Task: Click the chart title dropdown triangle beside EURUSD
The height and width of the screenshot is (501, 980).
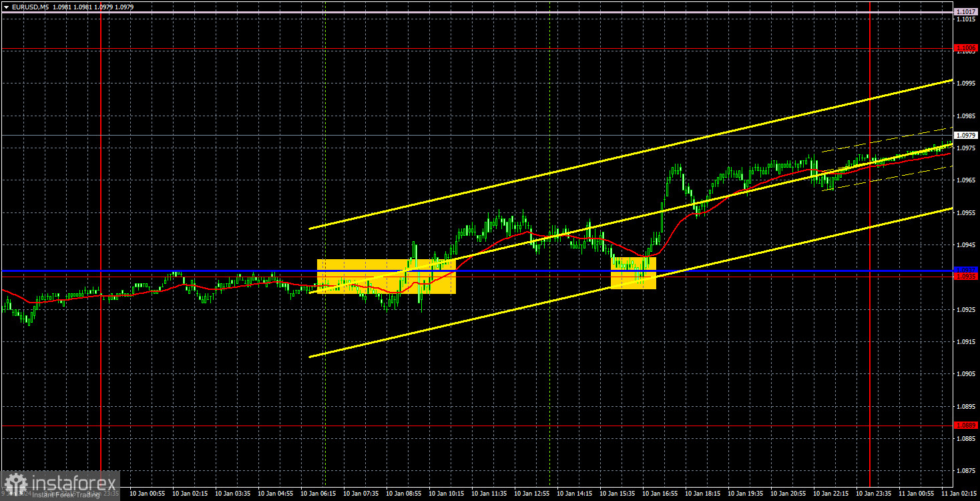Action: click(x=5, y=7)
